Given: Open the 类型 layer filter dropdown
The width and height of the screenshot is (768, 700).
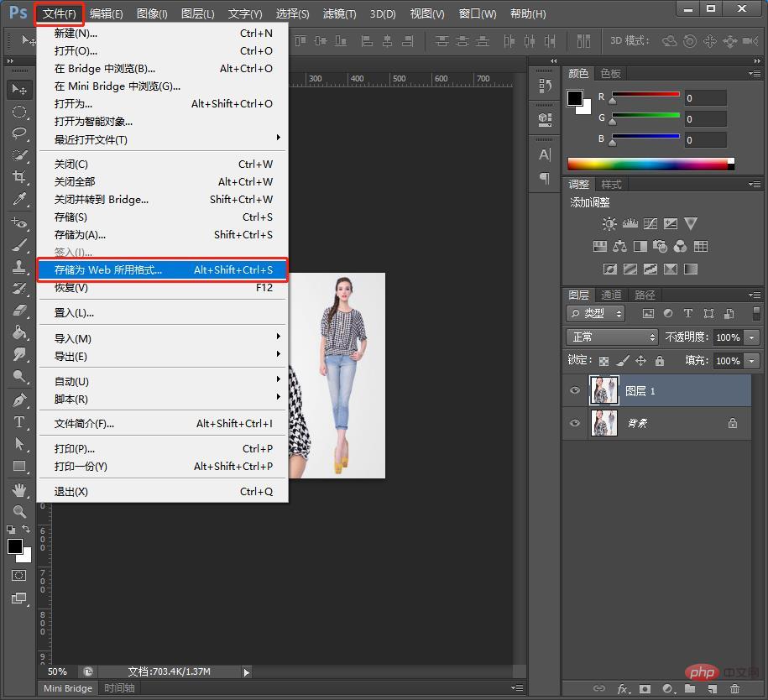Looking at the screenshot, I should (597, 313).
